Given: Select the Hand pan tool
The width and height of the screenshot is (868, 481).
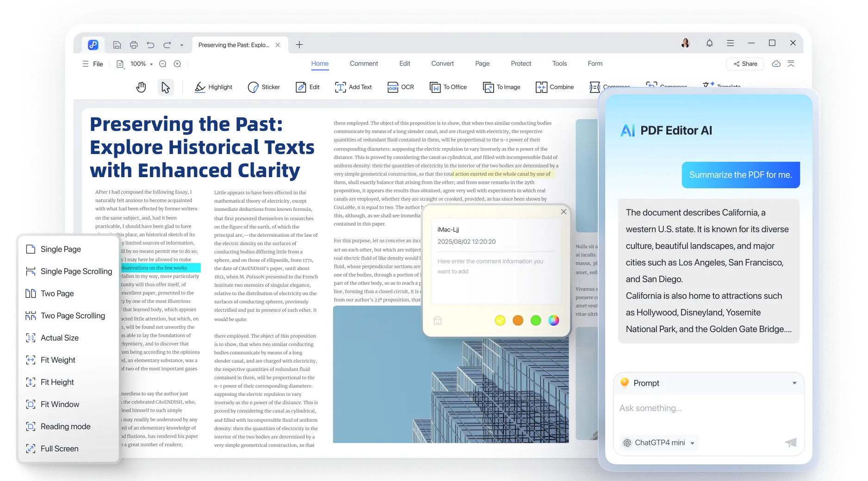Looking at the screenshot, I should [141, 87].
